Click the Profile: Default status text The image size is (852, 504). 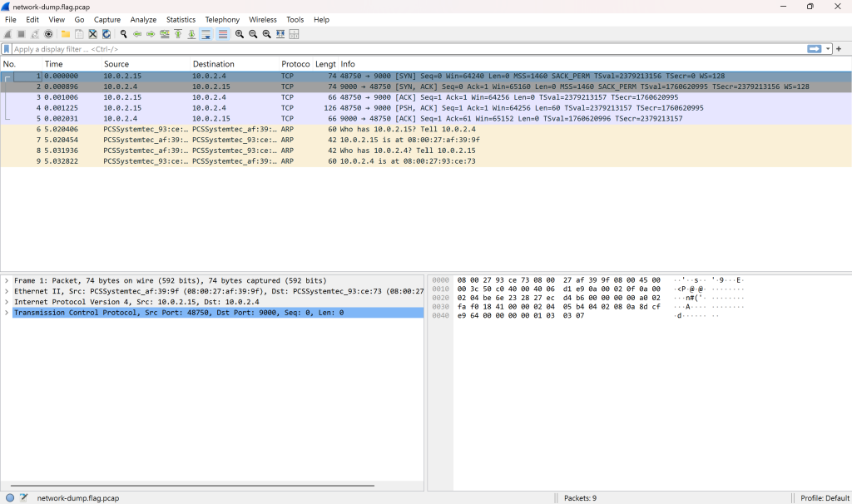tap(825, 498)
